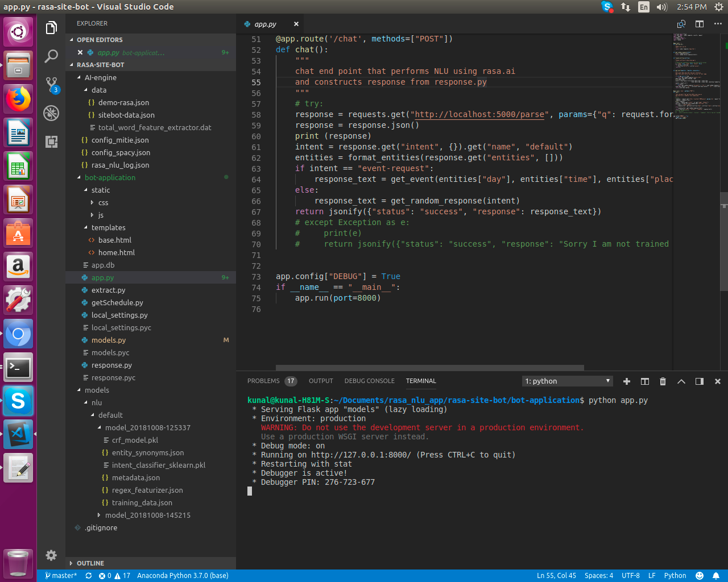Select the Python language mode in status bar

[x=675, y=576]
